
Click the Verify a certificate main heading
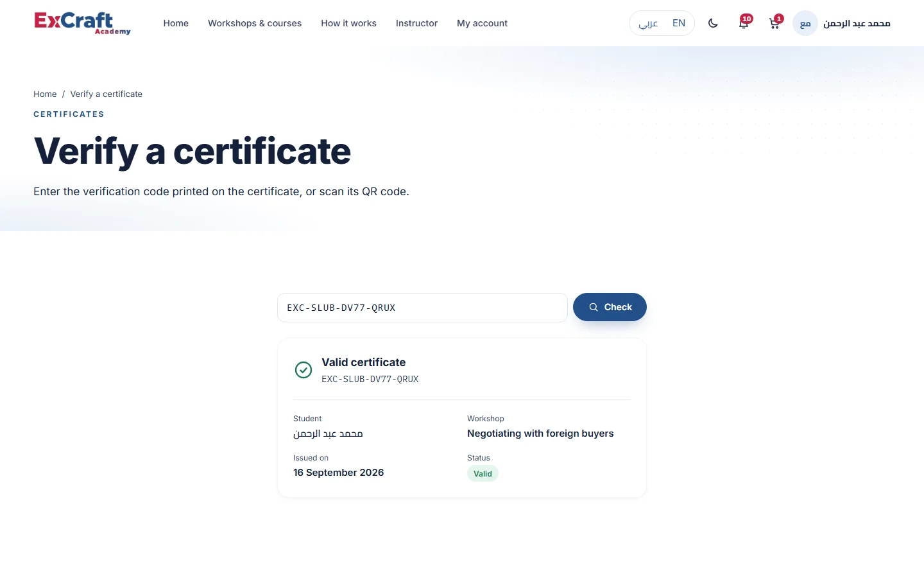[x=193, y=152]
